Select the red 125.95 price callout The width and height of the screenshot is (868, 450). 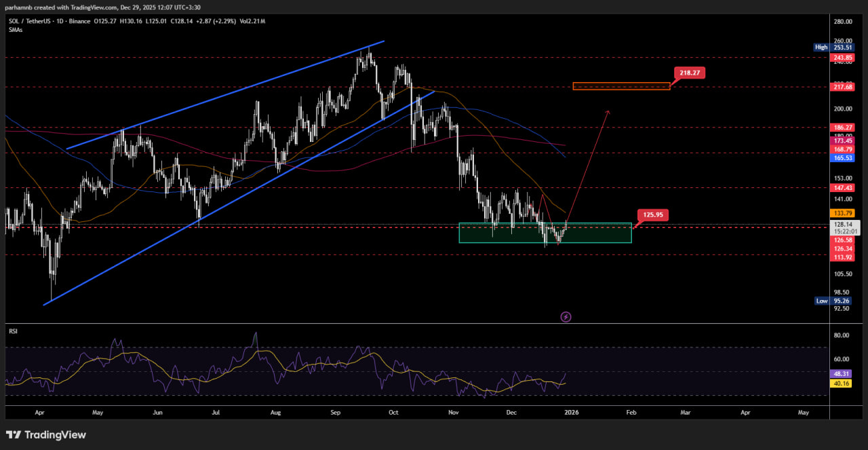pyautogui.click(x=652, y=215)
